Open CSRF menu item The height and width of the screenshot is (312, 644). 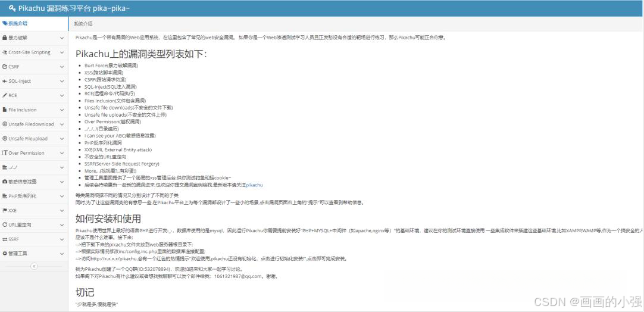[x=34, y=67]
